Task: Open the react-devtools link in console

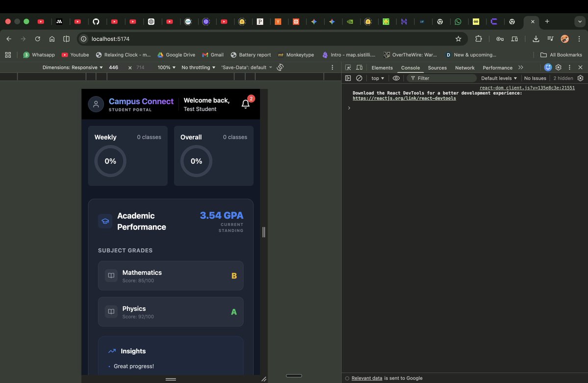Action: [404, 98]
